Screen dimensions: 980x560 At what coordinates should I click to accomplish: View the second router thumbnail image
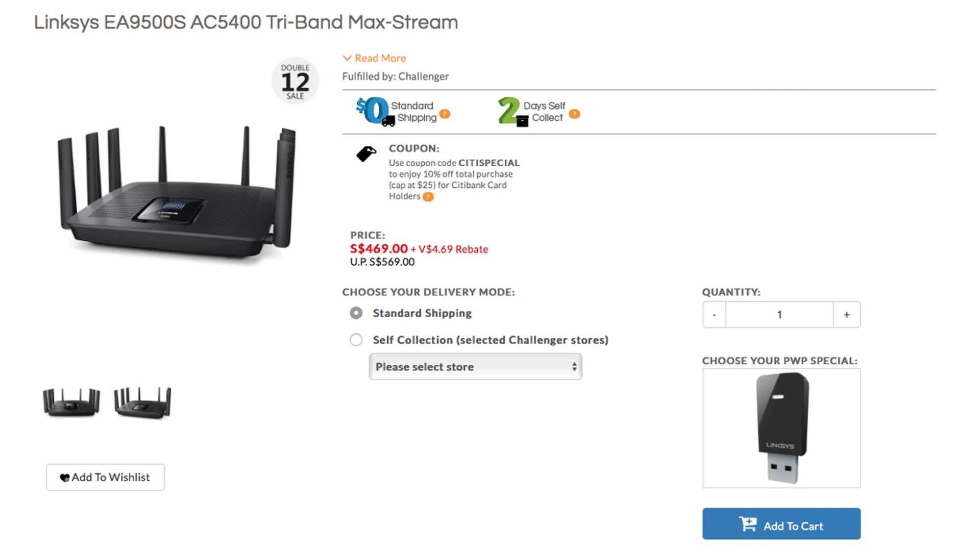click(x=142, y=402)
